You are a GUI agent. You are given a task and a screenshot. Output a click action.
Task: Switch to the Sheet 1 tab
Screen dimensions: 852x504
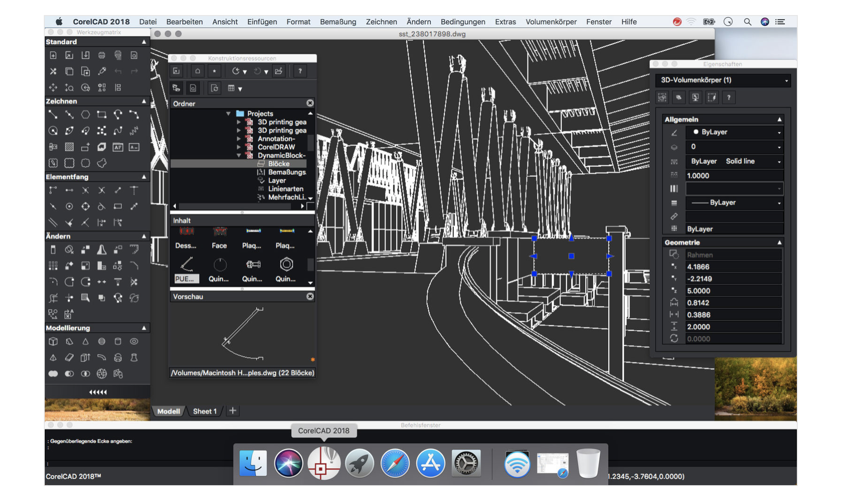[x=205, y=411]
